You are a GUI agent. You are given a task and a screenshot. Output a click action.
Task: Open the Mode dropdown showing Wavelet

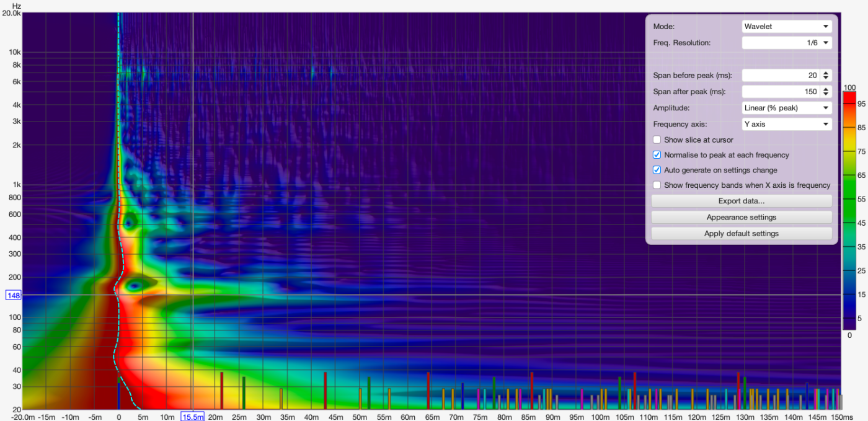click(786, 27)
